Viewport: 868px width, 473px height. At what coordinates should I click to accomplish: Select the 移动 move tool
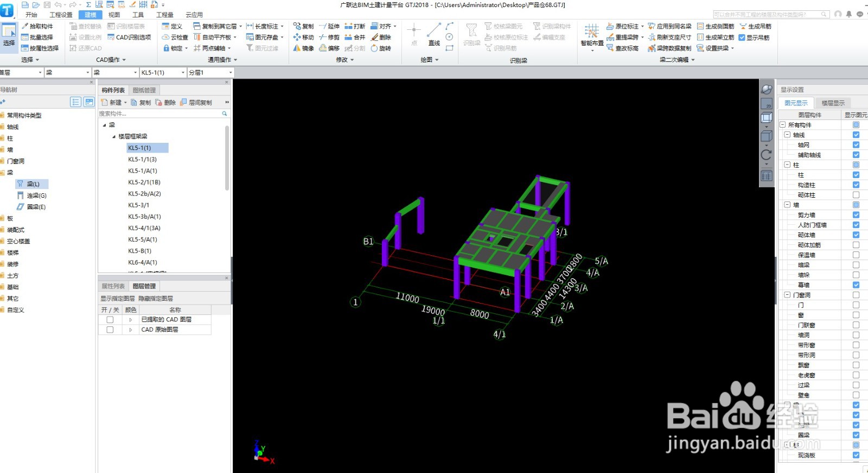pyautogui.click(x=303, y=37)
